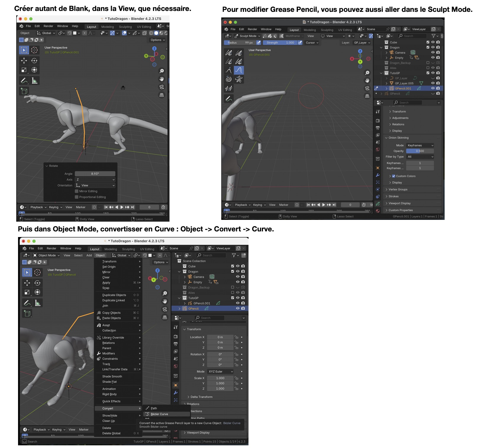Choose Bézier Curve in the Convert submenu
481x448 pixels.
[x=159, y=414]
